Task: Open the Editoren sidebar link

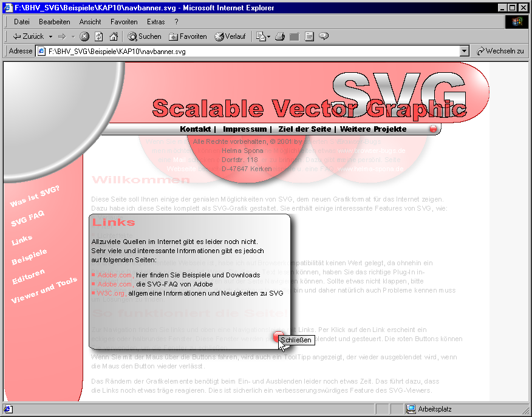Action: pos(29,277)
